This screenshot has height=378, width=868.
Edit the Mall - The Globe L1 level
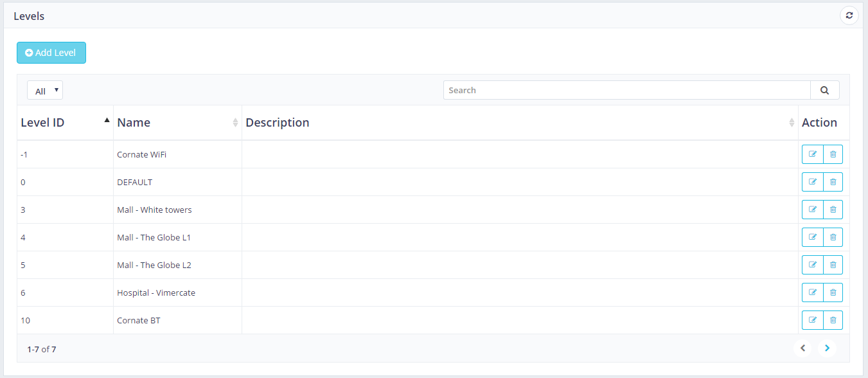point(813,237)
